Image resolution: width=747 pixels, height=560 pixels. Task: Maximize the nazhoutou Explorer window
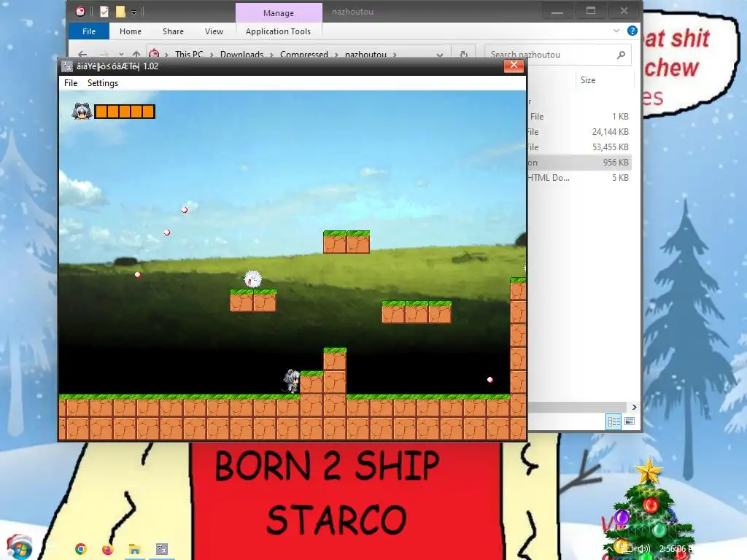click(591, 11)
